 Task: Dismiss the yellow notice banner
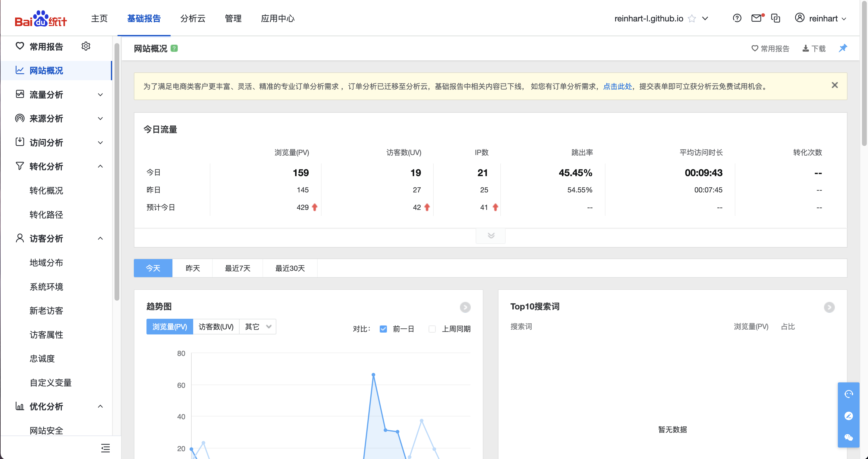pyautogui.click(x=834, y=85)
